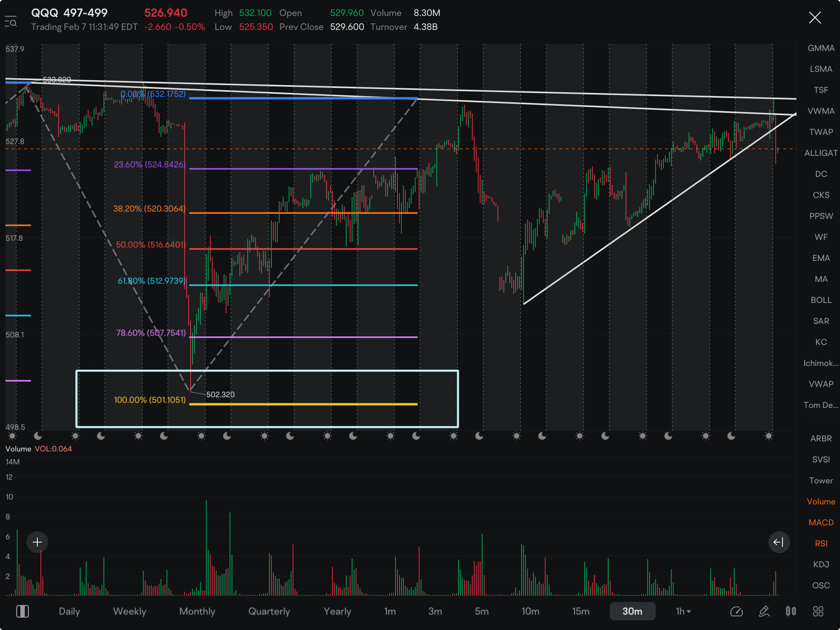
Task: Enable the GMMA indicator
Action: [821, 48]
